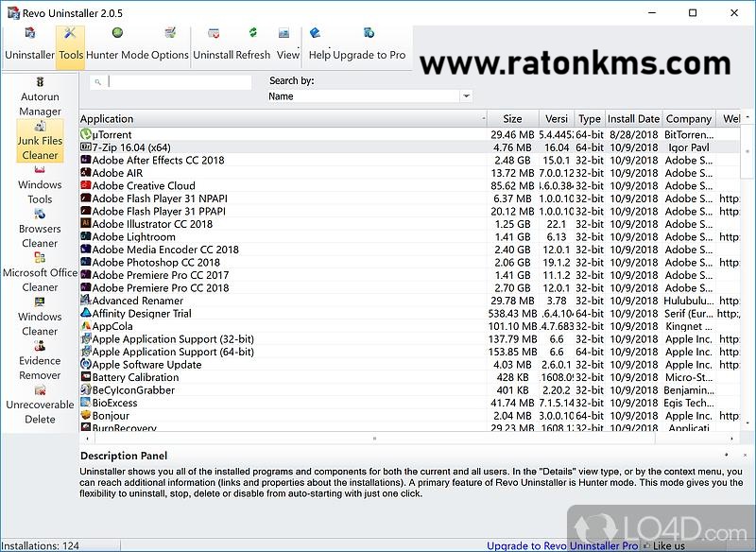Click the Uninstall toolbar icon
The height and width of the screenshot is (552, 756).
point(214,33)
